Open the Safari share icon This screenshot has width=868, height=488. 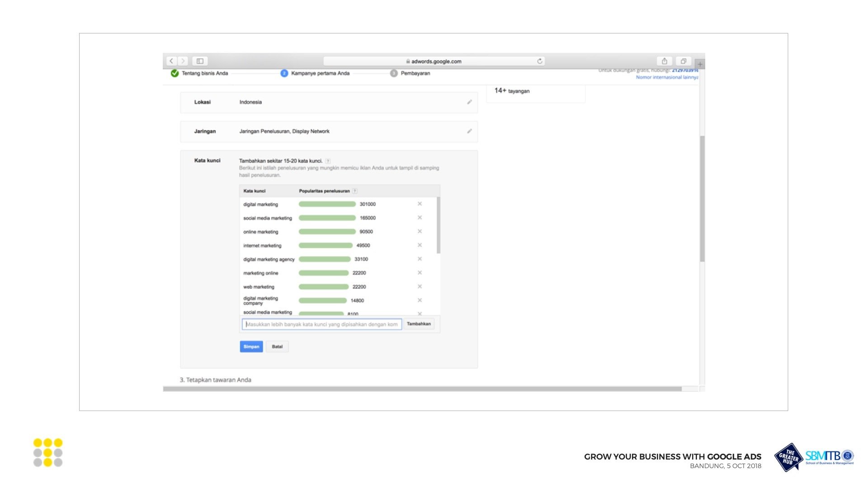[x=664, y=61]
